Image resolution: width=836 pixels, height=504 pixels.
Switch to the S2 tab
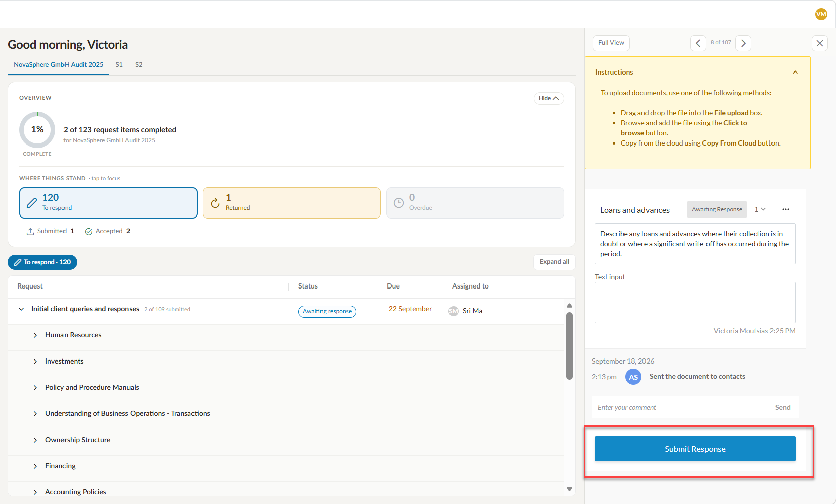tap(139, 65)
